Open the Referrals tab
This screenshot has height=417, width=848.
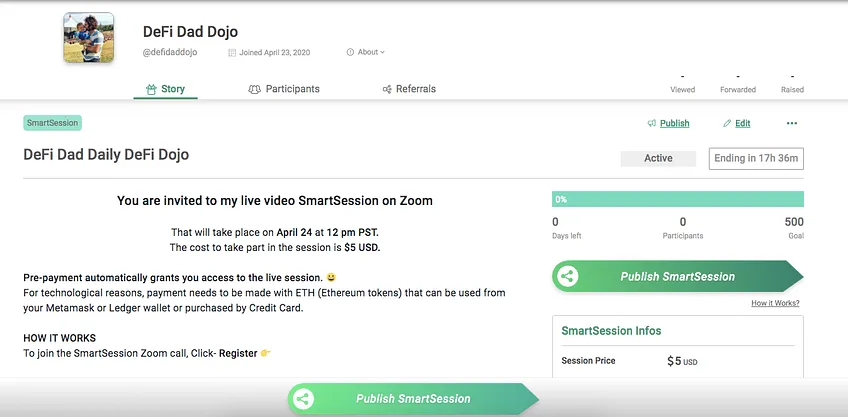click(x=409, y=89)
